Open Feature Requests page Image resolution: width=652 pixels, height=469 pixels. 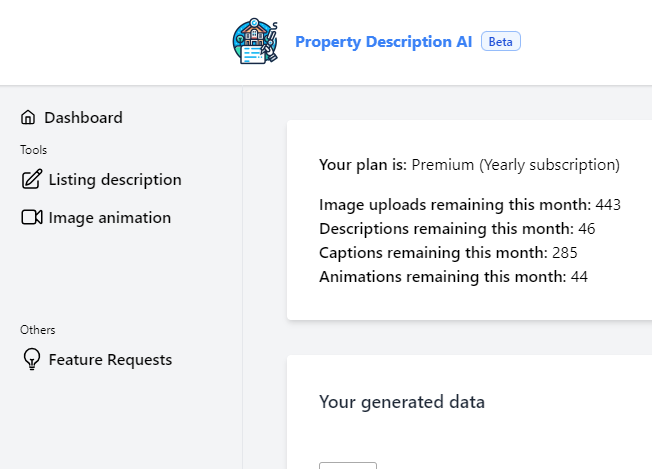[x=110, y=360]
